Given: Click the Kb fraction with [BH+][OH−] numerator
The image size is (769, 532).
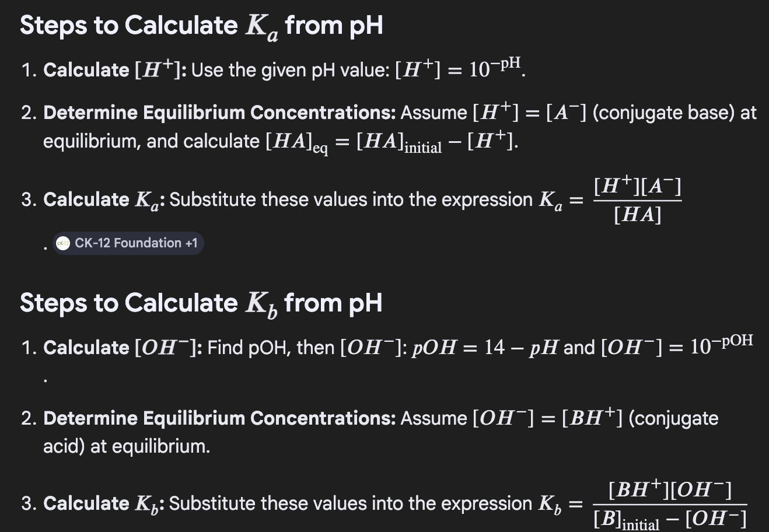Looking at the screenshot, I should coord(670,503).
